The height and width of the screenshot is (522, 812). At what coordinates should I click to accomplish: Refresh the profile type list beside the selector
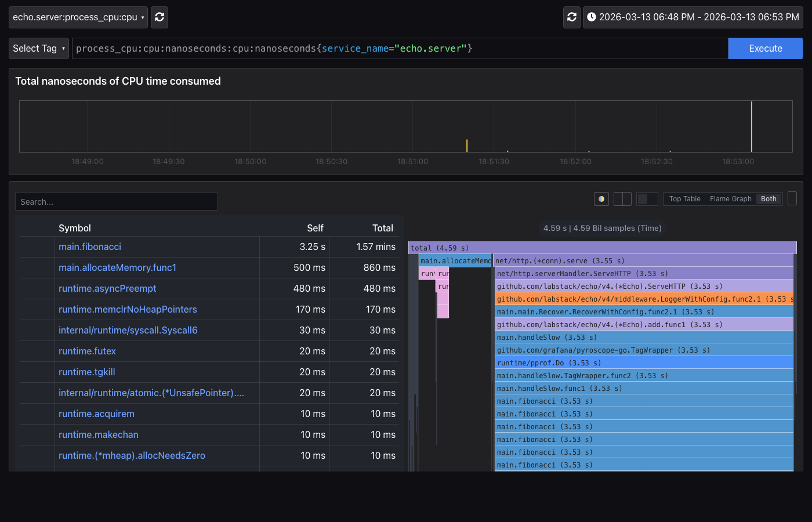click(x=159, y=17)
